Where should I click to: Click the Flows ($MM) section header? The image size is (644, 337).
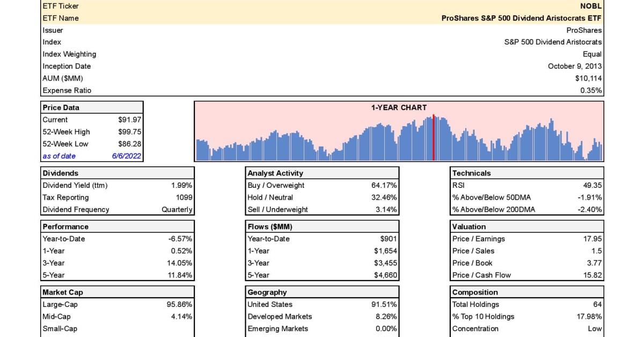coord(323,226)
